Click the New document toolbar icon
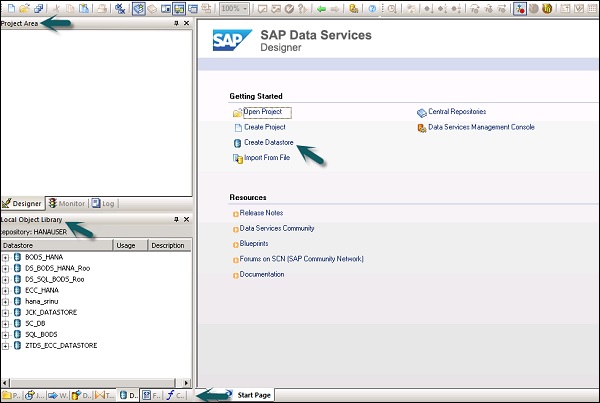The width and height of the screenshot is (600, 403). click(x=8, y=8)
